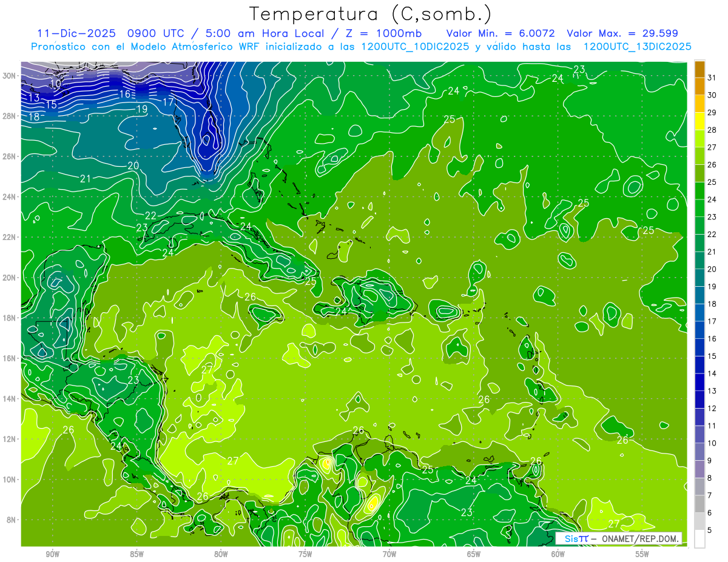This screenshot has width=728, height=562.
Task: Click the '18N' latitude axis label
Action: (x=9, y=318)
